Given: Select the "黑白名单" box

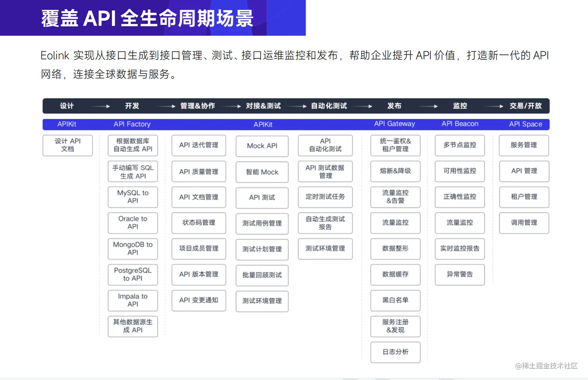Looking at the screenshot, I should [395, 300].
